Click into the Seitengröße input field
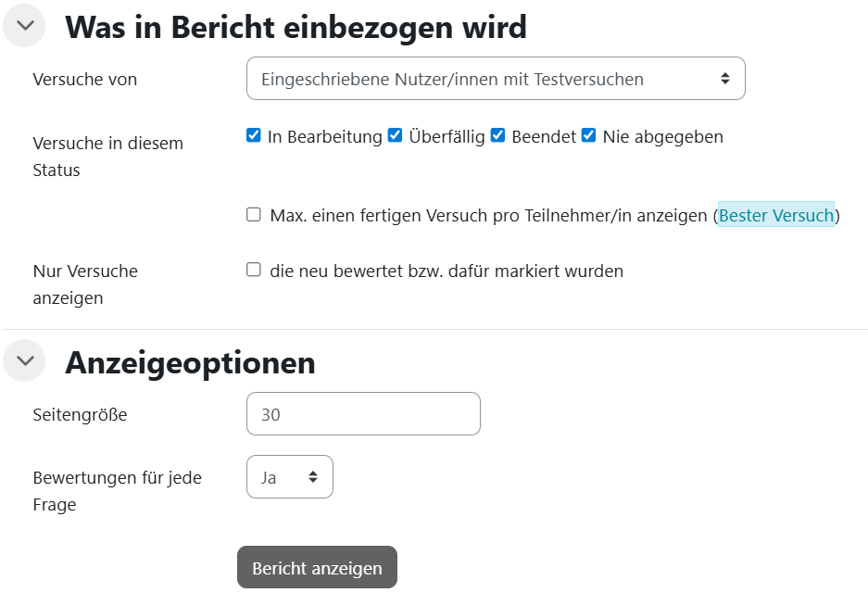The image size is (868, 593). click(363, 414)
